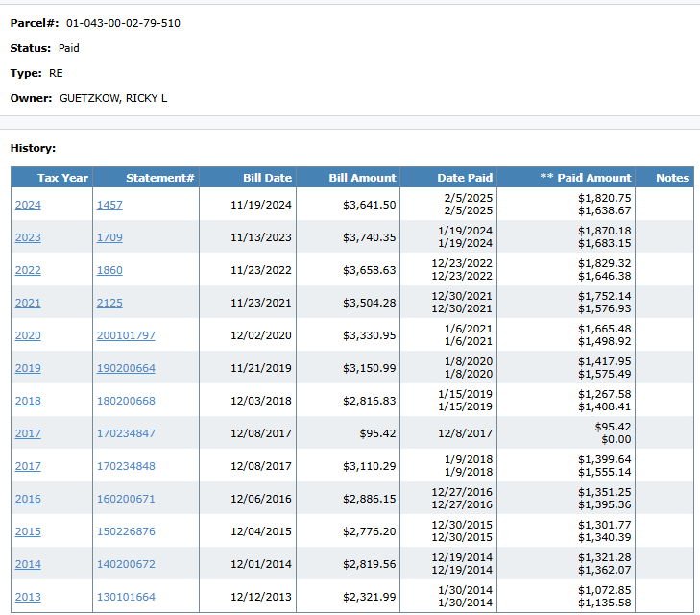The width and height of the screenshot is (700, 615).
Task: Open statement 140200672
Action: [126, 564]
